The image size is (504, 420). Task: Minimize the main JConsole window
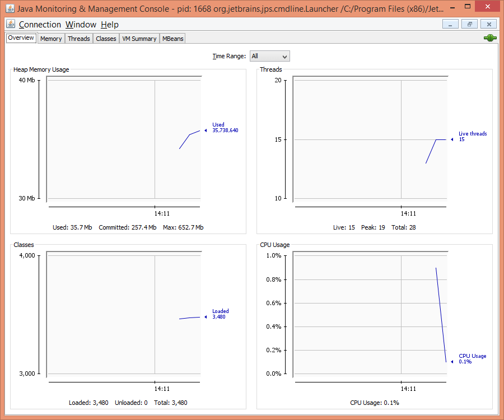(452, 6)
